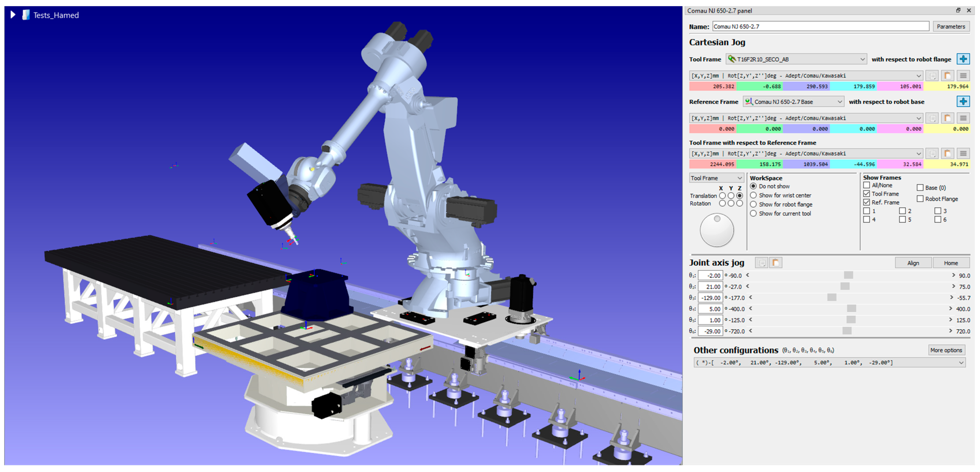Copy the joint axis values
The height and width of the screenshot is (472, 980).
(x=762, y=263)
